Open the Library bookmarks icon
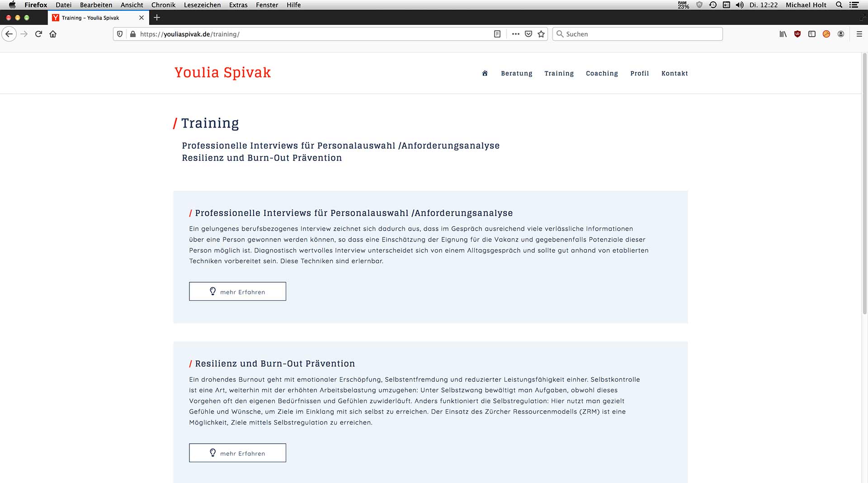The height and width of the screenshot is (483, 868). click(x=783, y=34)
